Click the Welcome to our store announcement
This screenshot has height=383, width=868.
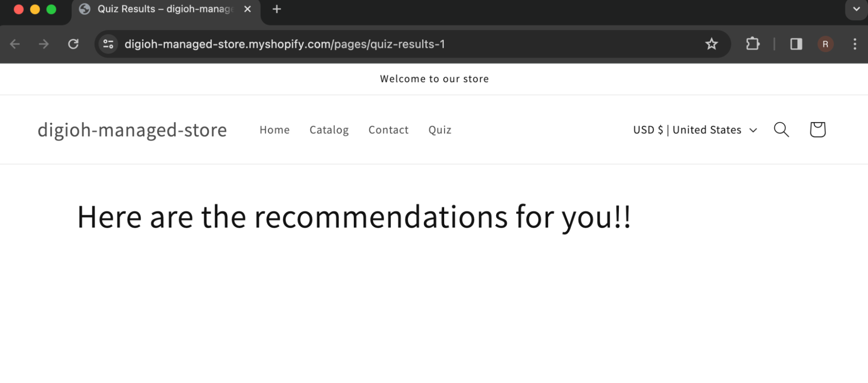pyautogui.click(x=434, y=79)
